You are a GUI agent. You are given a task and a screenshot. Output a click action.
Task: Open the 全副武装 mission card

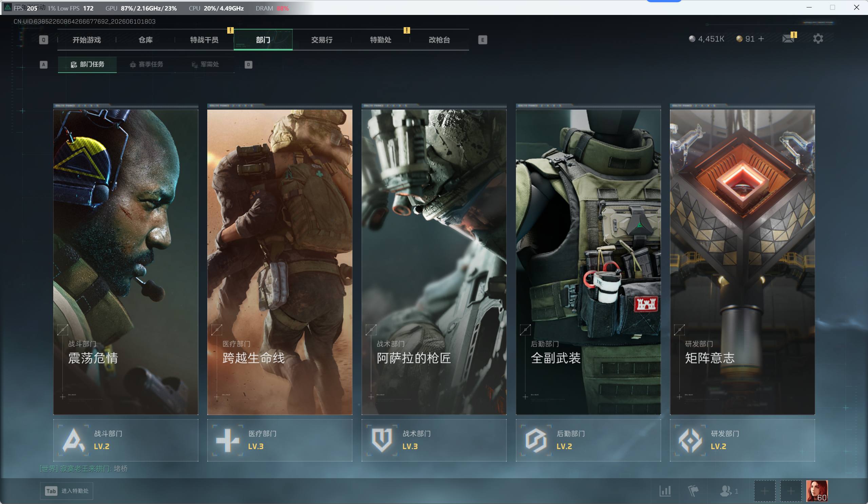pos(588,262)
